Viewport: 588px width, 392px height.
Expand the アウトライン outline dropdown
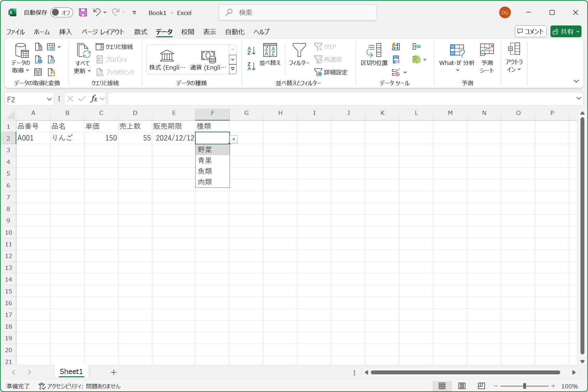tap(514, 58)
